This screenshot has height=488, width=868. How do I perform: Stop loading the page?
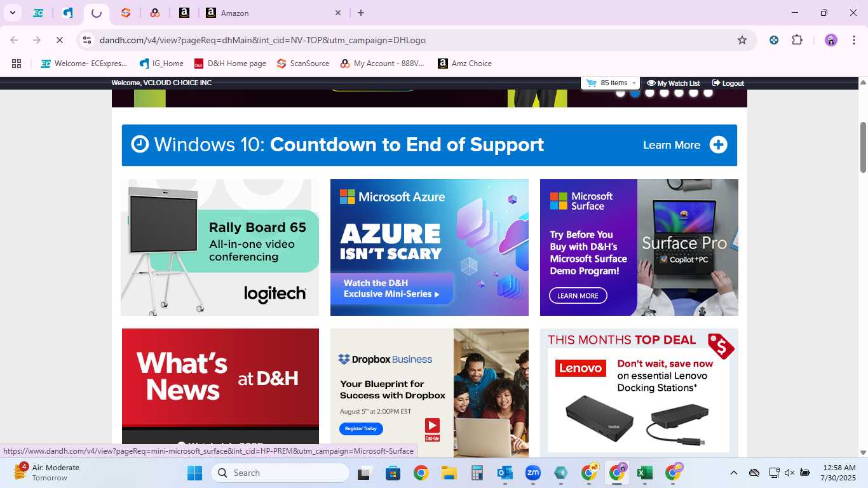[x=59, y=40]
